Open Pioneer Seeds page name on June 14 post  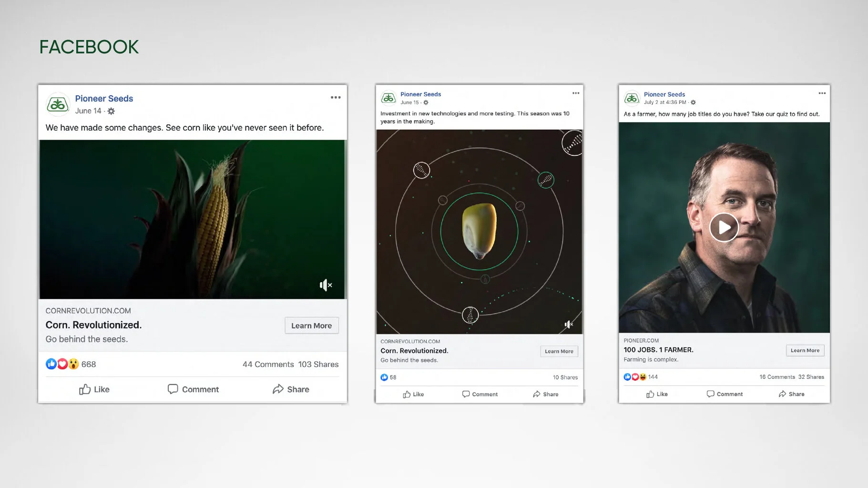(104, 99)
